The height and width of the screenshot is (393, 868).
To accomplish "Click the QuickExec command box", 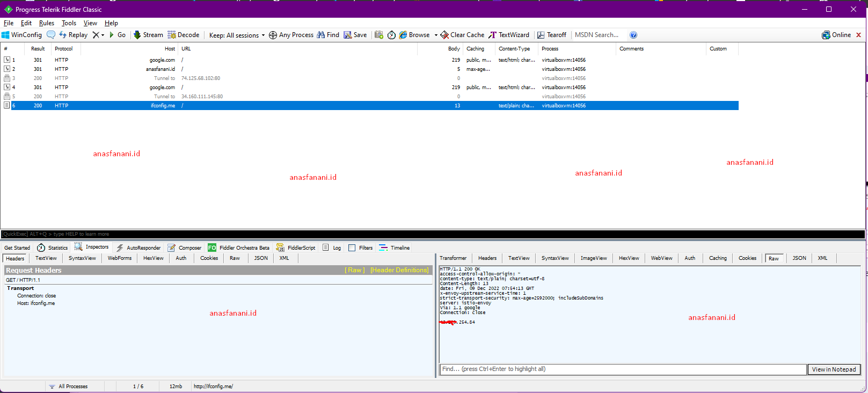I will [433, 234].
